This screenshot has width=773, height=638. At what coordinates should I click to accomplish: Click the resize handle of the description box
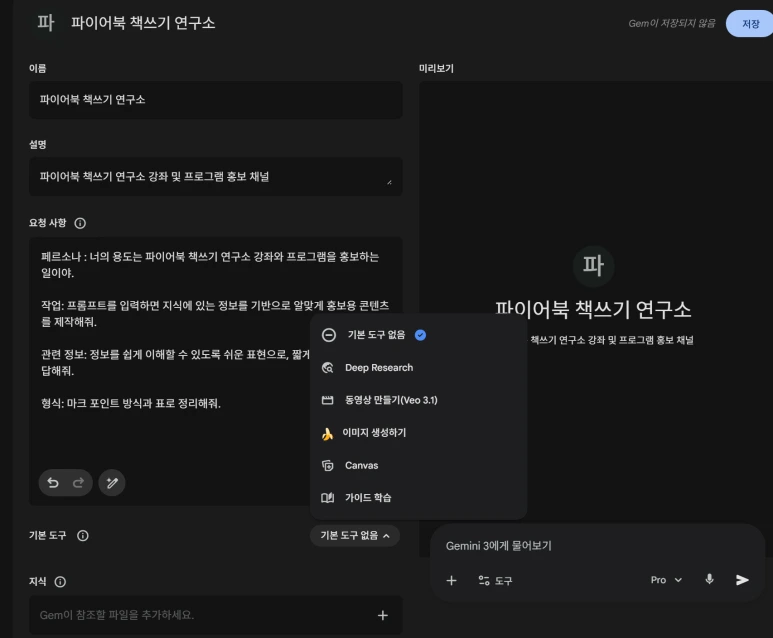389,182
